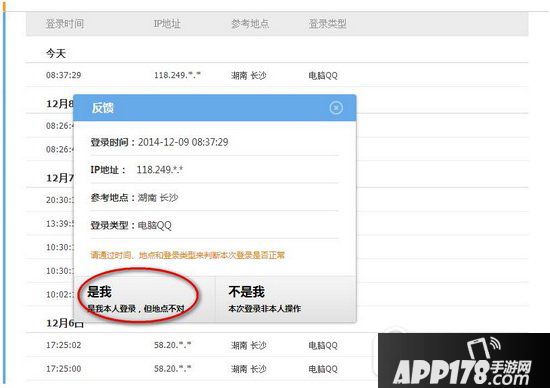This screenshot has height=388, width=550.
Task: Click IP 58.20.*.* in the 17:25:02 row
Action: click(x=173, y=345)
